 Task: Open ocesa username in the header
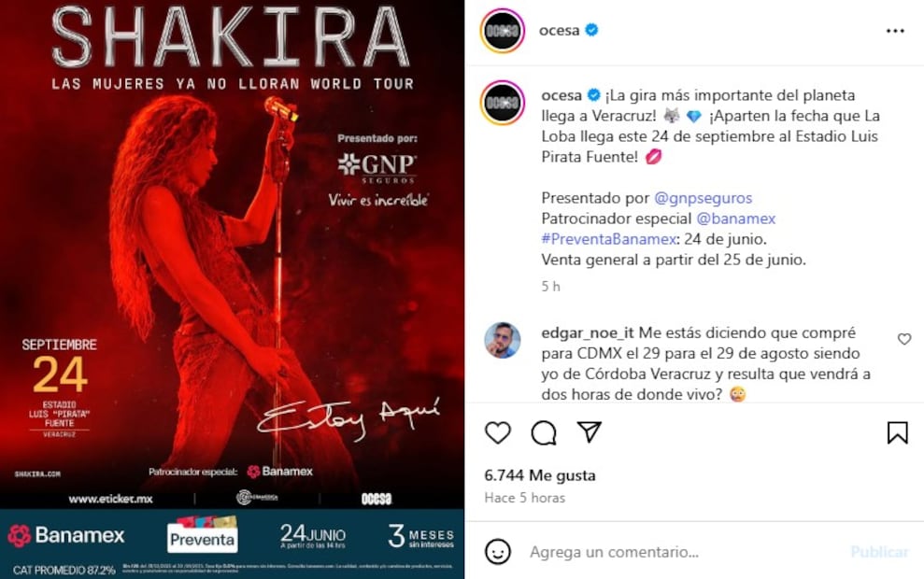click(x=560, y=31)
